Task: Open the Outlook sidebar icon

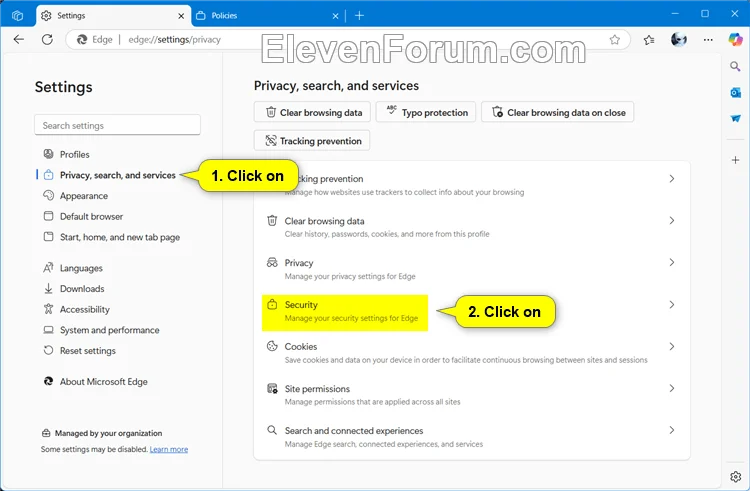Action: click(x=735, y=92)
